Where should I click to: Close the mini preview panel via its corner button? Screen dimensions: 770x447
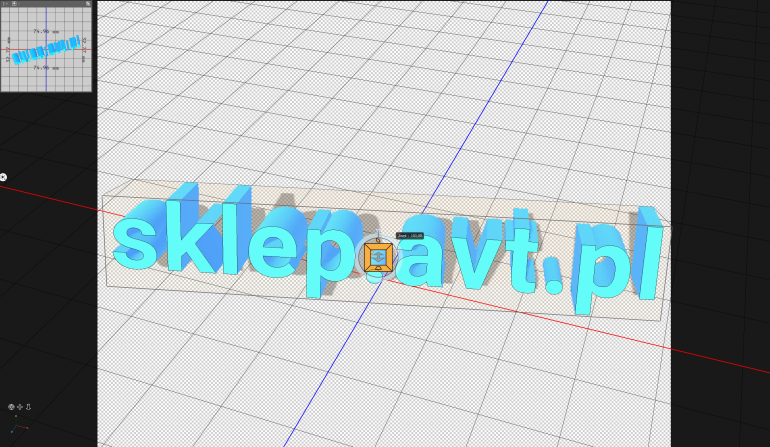pos(88,3)
